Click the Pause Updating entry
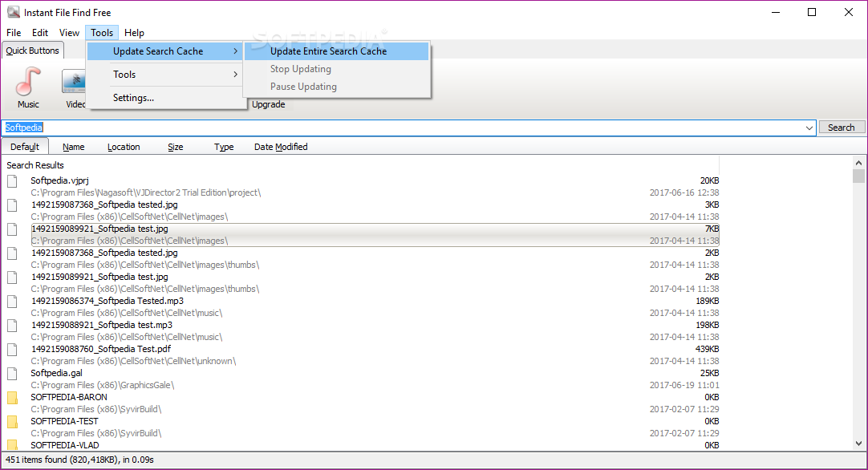This screenshot has width=868, height=470. [x=337, y=87]
